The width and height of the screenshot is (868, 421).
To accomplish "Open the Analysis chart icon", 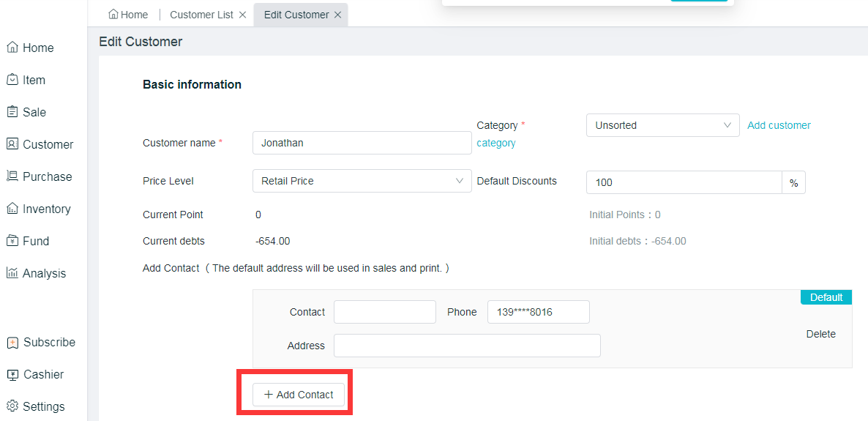I will 12,273.
